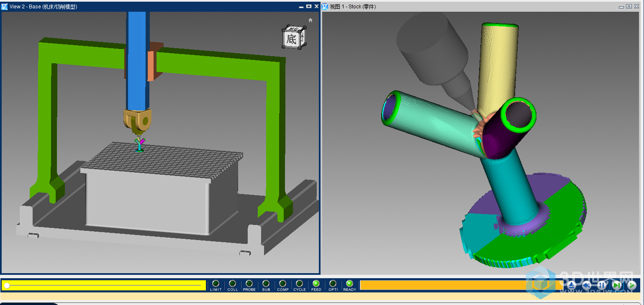Play the simulation to end
The height and width of the screenshot is (305, 644).
coord(632,285)
